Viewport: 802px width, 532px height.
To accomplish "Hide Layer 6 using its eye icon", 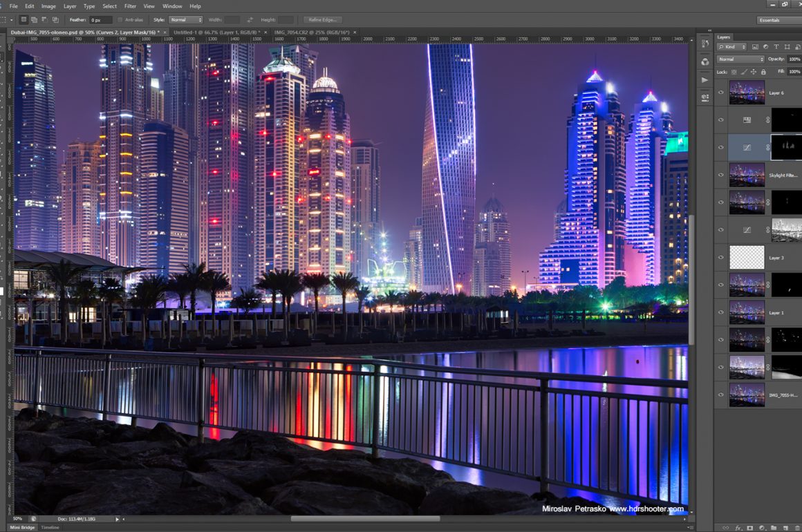I will coord(720,93).
